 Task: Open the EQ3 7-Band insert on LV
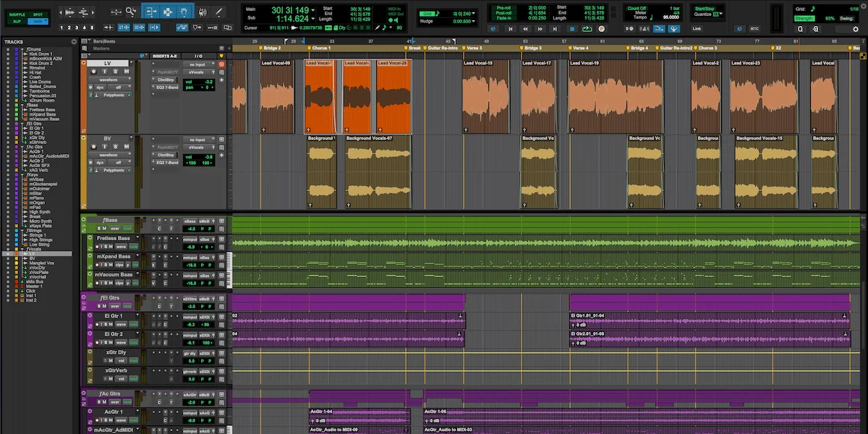166,88
